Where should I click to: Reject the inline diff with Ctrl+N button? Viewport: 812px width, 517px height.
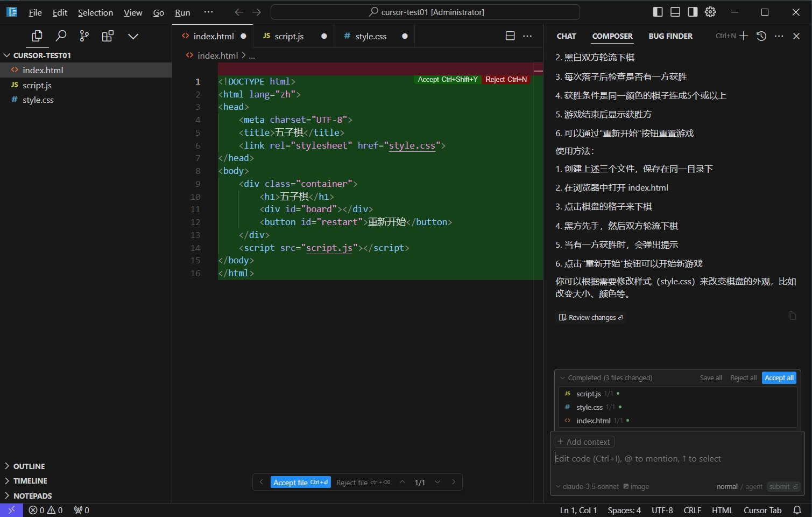click(x=506, y=79)
